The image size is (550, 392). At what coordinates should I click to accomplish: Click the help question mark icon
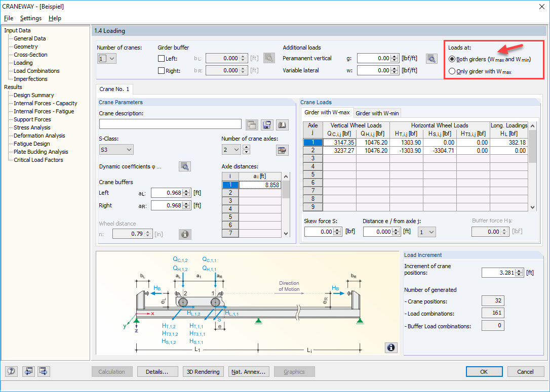pos(11,371)
